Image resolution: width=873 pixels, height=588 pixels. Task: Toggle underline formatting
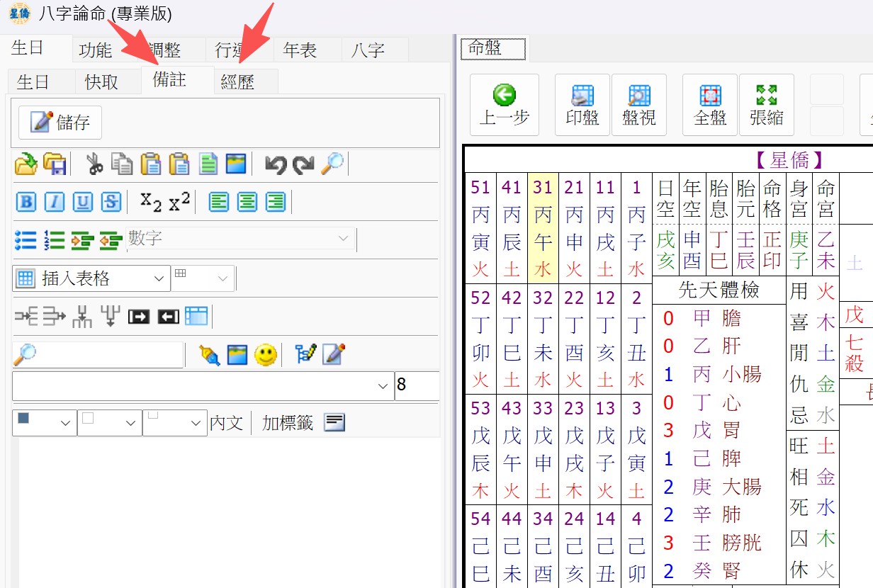[83, 202]
